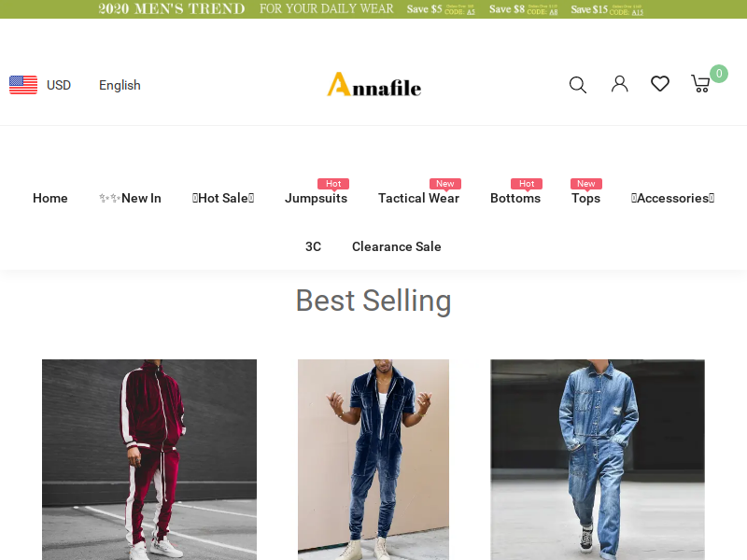Click the New badge above Tactical Wear
The height and width of the screenshot is (560, 747).
tap(445, 184)
